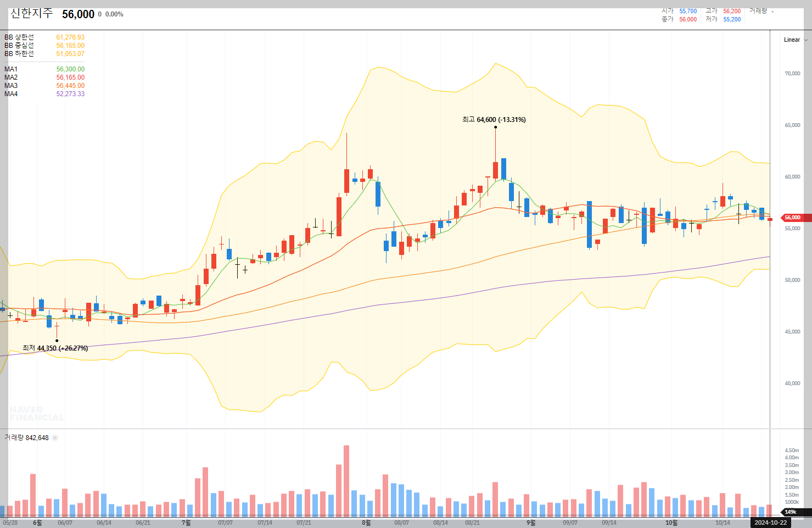Click the 50,000 price axis label
Viewport: 812px width, 528px height.
pyautogui.click(x=792, y=280)
